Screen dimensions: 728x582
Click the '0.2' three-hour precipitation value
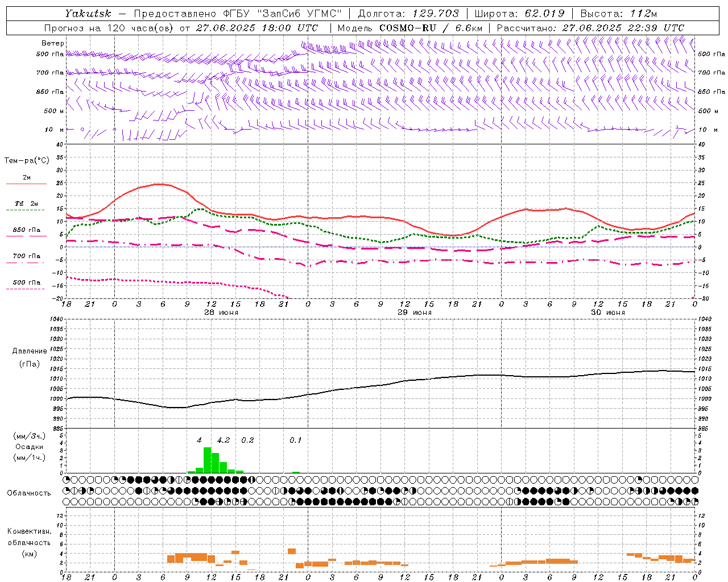pyautogui.click(x=247, y=440)
